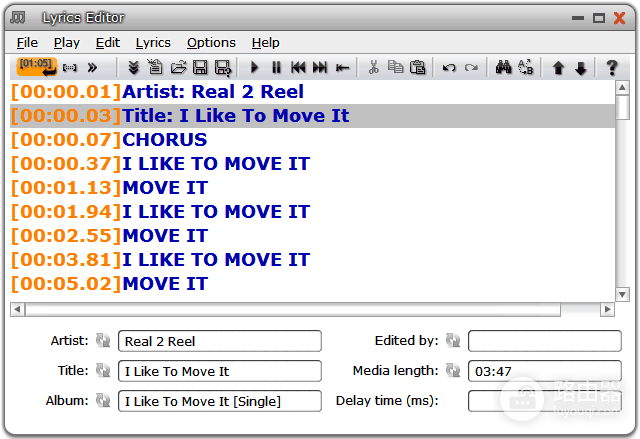Image resolution: width=640 pixels, height=439 pixels.
Task: Open the Play menu
Action: point(67,42)
